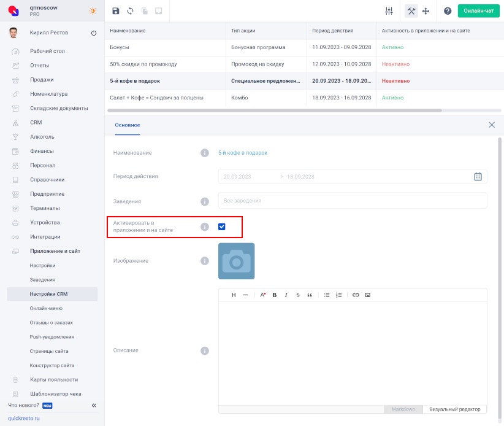The height and width of the screenshot is (426, 504).
Task: Click the refresh arrows icon in toolbar
Action: (x=130, y=11)
